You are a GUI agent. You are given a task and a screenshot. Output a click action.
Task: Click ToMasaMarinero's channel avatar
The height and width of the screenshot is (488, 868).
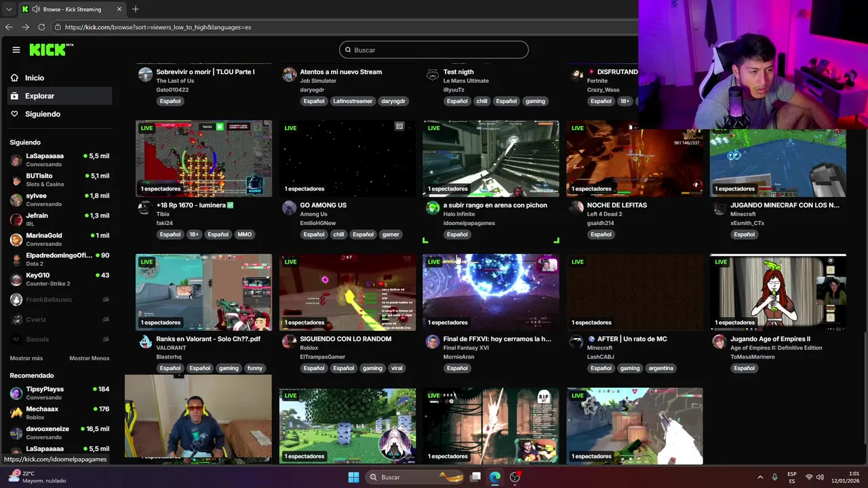[719, 342]
